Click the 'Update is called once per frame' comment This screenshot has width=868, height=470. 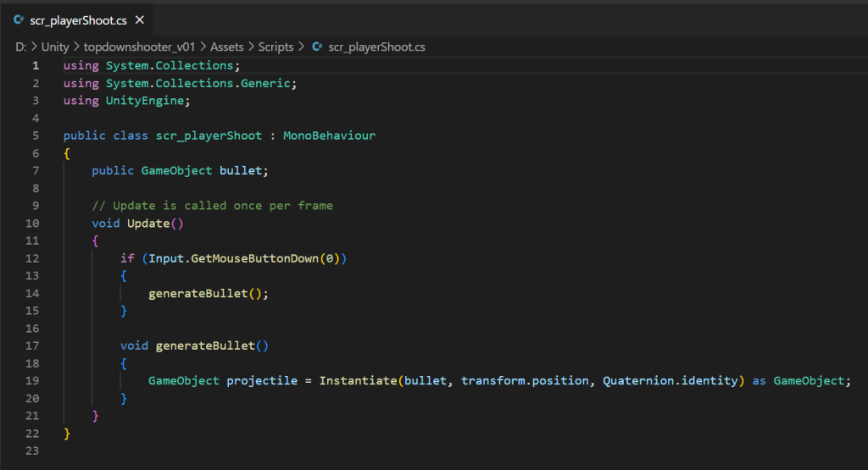click(x=212, y=206)
